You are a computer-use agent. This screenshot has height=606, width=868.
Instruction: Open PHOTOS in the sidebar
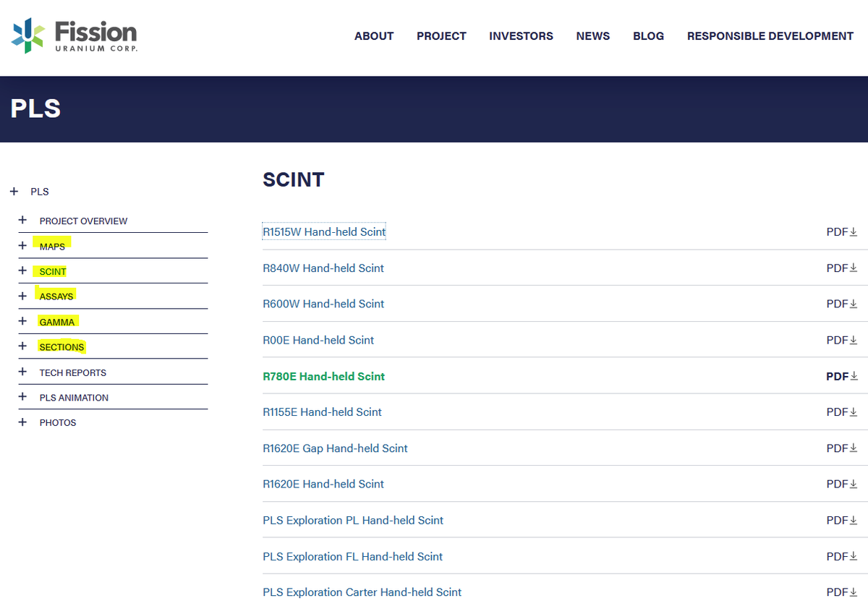(x=58, y=422)
